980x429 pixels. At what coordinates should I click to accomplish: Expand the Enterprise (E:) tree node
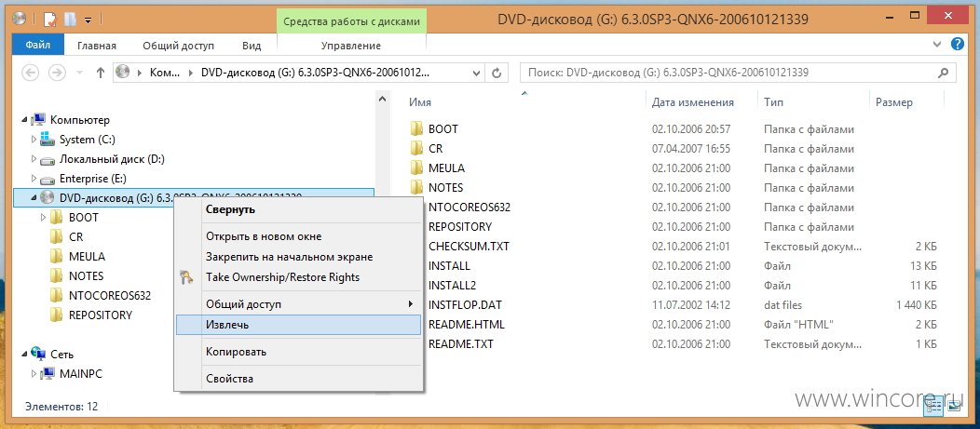34,180
